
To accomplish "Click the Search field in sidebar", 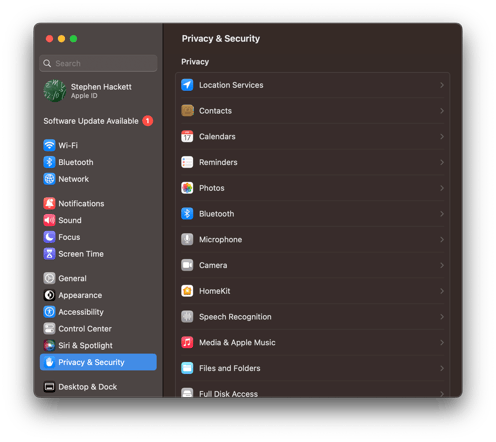I will pos(98,63).
